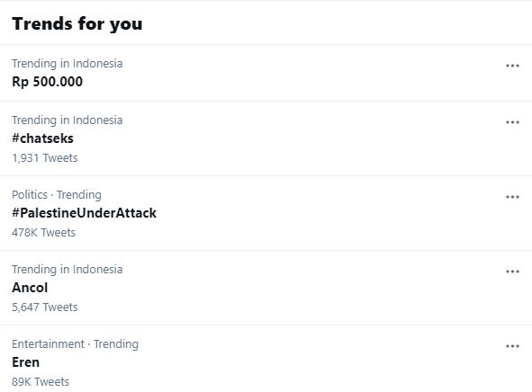Click Trending in Indonesia label above #chatseks
The width and height of the screenshot is (532, 392).
(68, 120)
